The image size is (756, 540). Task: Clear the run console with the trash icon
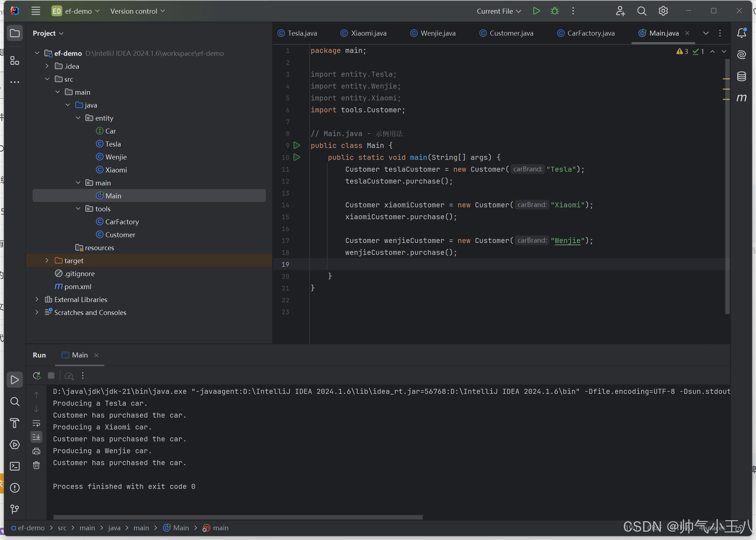click(36, 465)
